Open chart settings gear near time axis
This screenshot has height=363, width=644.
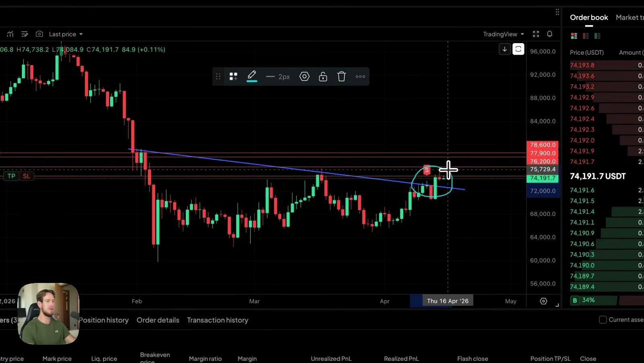pyautogui.click(x=543, y=301)
